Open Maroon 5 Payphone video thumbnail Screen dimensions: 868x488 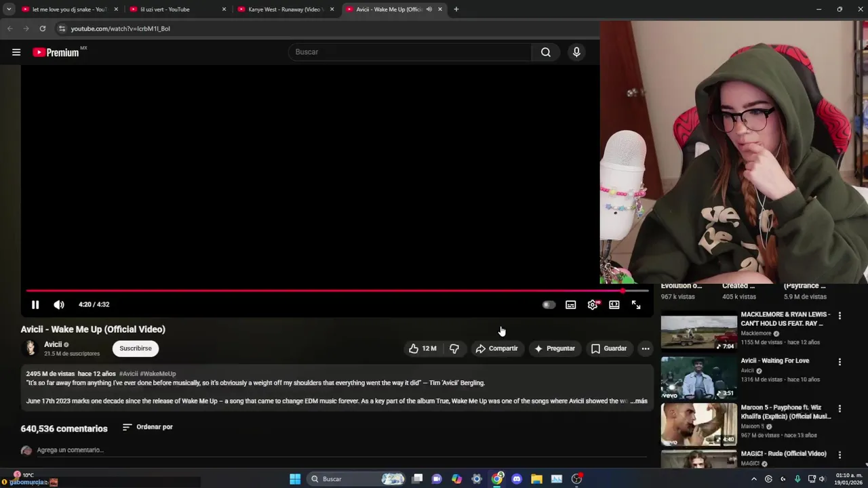tap(698, 424)
